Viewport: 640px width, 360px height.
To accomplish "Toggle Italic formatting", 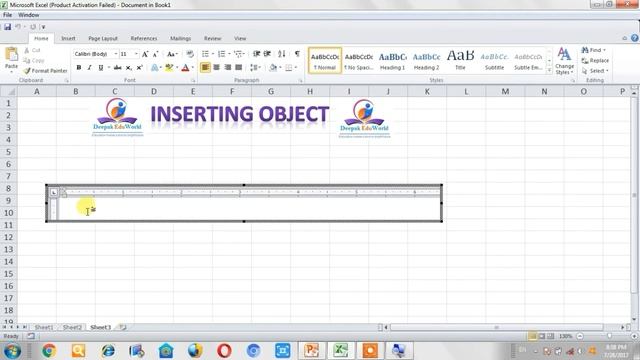I will coord(89,67).
